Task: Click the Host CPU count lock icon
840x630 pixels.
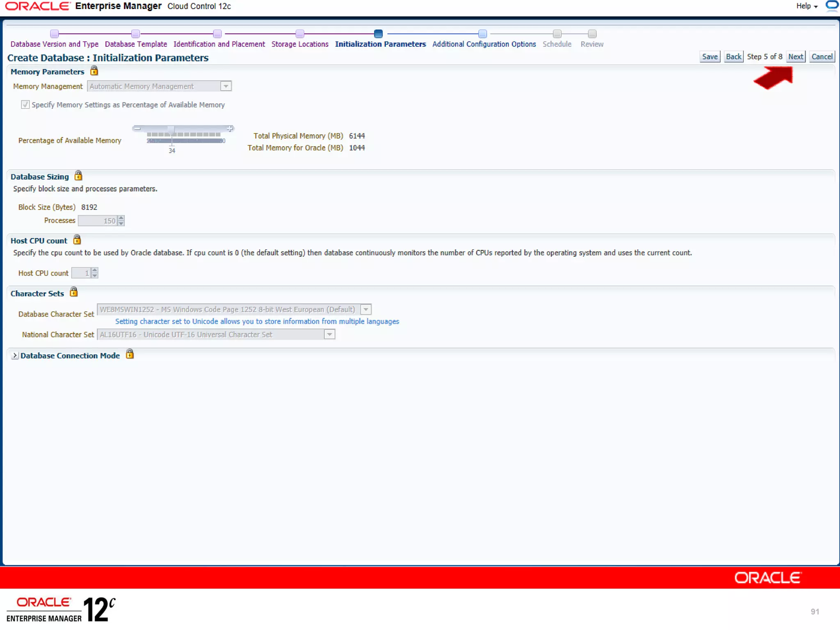Action: click(77, 240)
